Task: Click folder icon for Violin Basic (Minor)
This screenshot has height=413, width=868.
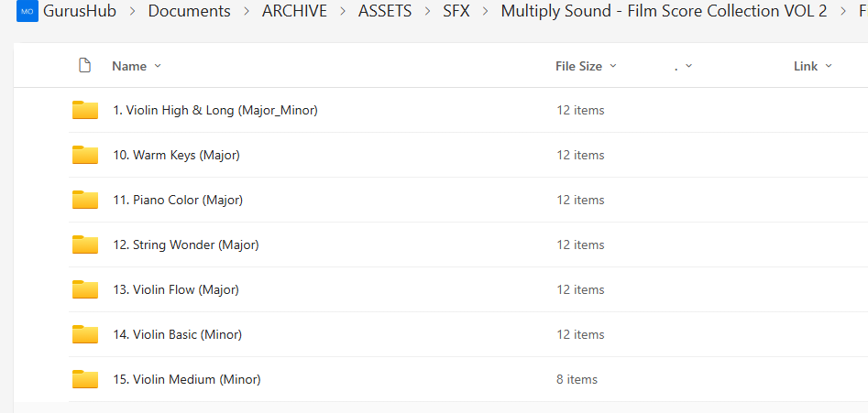Action: pyautogui.click(x=85, y=335)
